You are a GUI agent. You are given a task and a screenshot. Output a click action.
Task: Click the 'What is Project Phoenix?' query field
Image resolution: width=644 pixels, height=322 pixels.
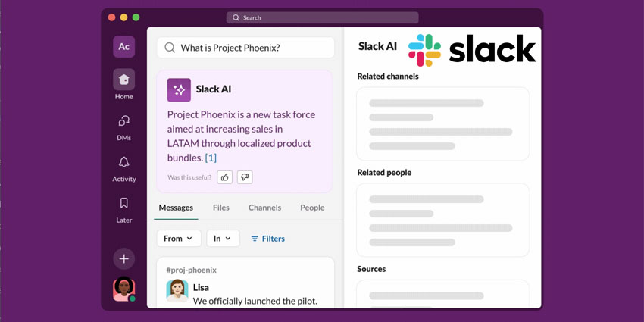tap(245, 48)
